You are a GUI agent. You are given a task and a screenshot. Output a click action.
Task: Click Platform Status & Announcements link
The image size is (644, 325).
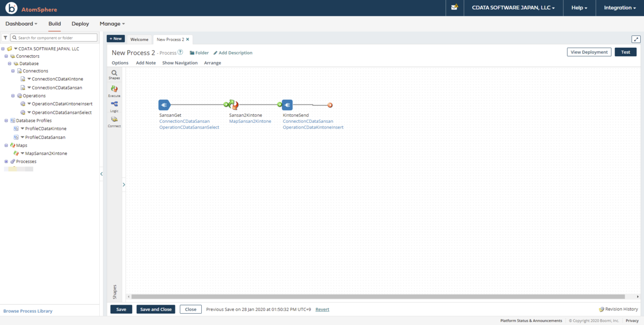pos(531,321)
